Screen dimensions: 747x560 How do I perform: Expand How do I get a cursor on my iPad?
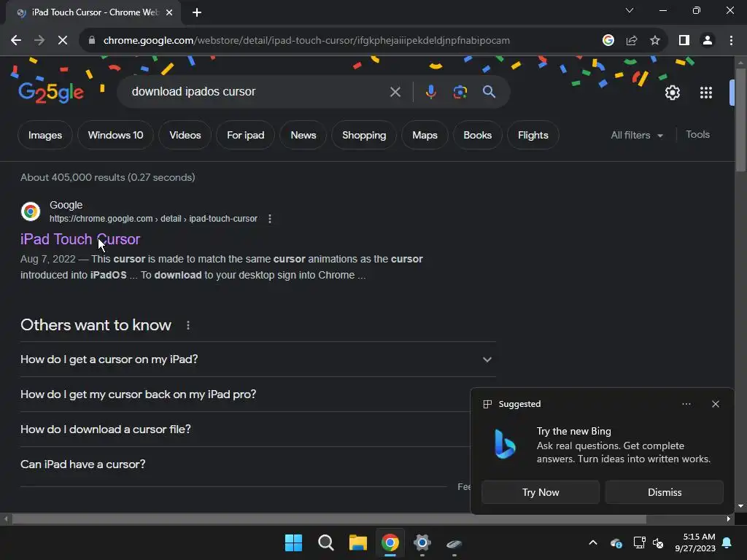pyautogui.click(x=258, y=359)
